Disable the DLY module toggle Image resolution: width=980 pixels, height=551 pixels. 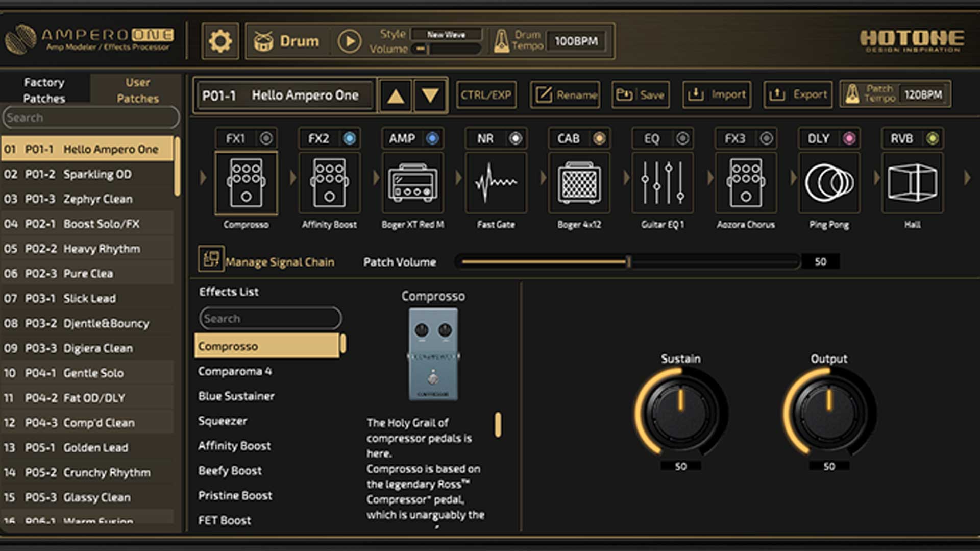click(x=849, y=138)
